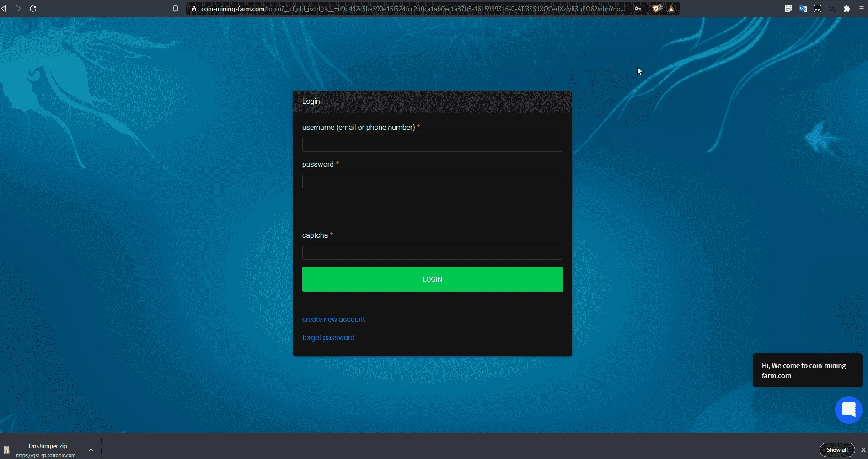Focus the username email or phone field
The width and height of the screenshot is (868, 459).
[432, 144]
